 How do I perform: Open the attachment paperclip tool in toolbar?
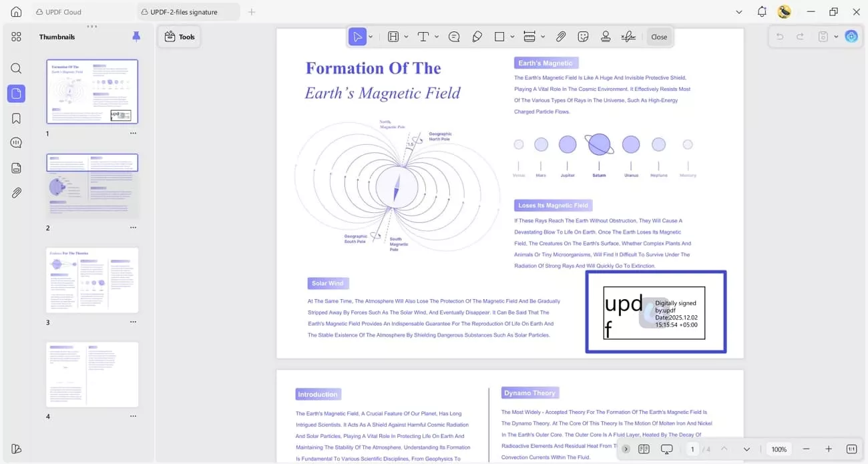[x=561, y=37]
